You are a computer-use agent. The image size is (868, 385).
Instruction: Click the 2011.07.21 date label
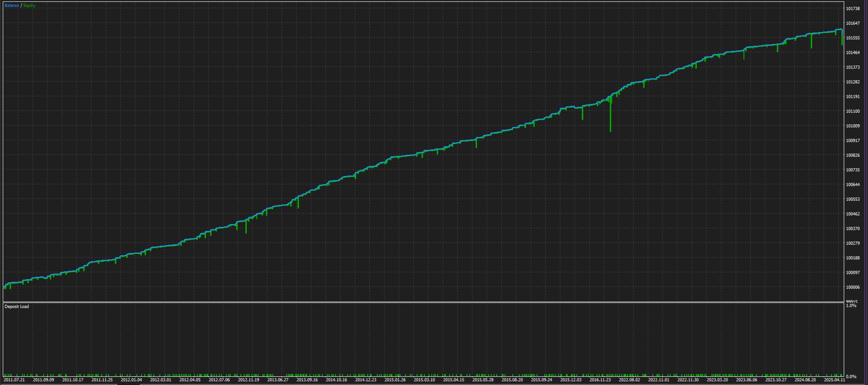point(14,380)
